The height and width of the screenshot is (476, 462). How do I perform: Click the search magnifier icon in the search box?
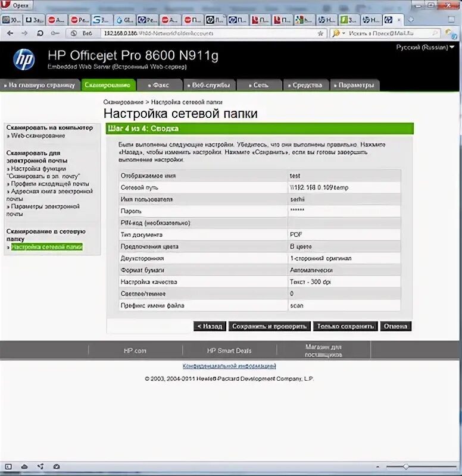click(x=435, y=33)
